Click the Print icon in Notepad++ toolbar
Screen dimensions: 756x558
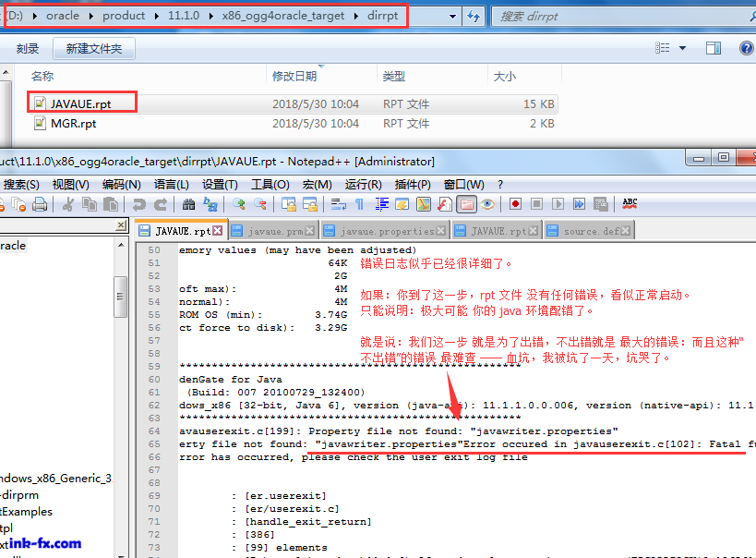point(40,204)
